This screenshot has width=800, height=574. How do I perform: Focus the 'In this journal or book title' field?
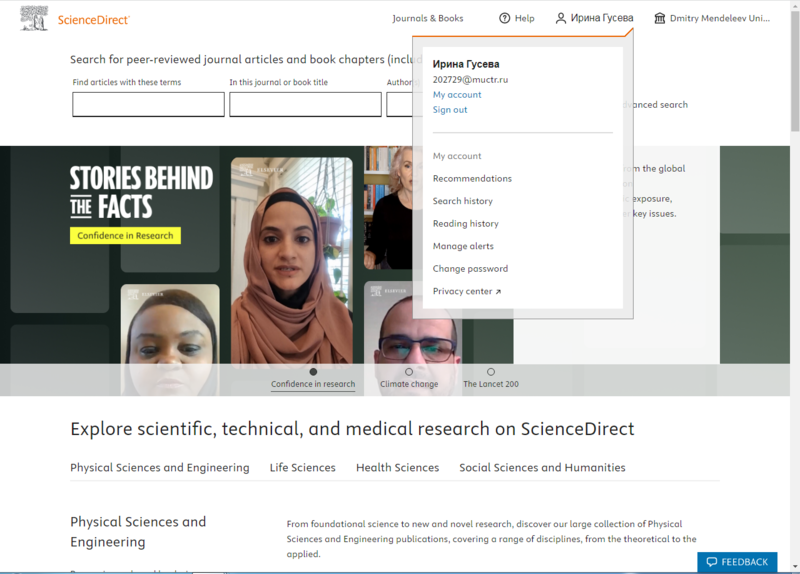[305, 105]
